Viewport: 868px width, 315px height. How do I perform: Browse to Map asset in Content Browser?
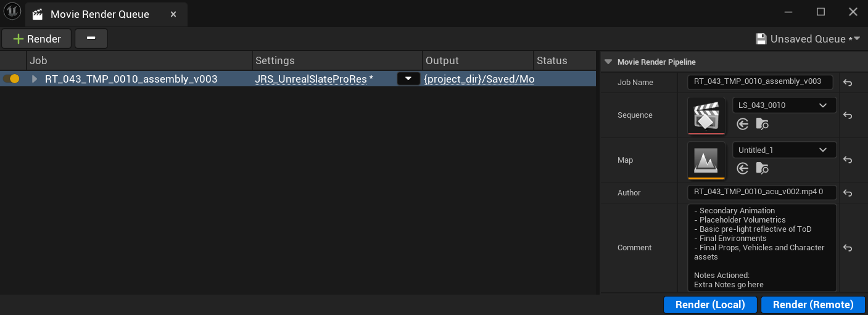[x=763, y=168]
